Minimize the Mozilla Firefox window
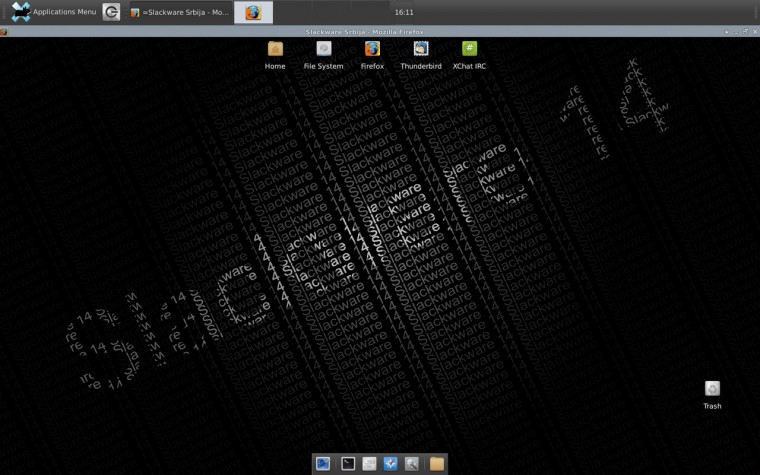 (736, 32)
